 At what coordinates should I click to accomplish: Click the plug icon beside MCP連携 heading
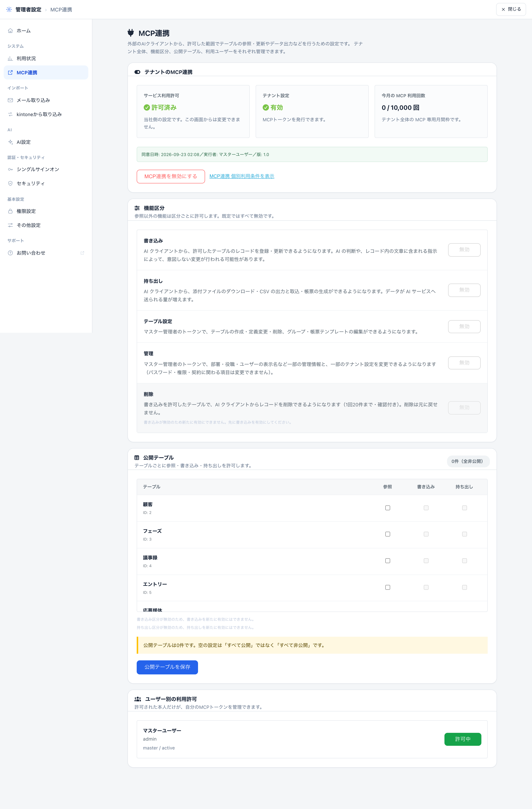[131, 33]
